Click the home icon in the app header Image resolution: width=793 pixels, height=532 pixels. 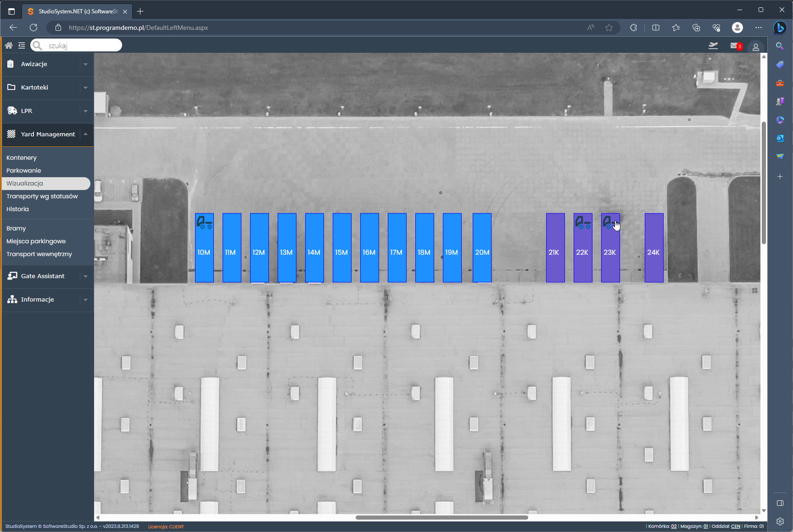(x=9, y=45)
